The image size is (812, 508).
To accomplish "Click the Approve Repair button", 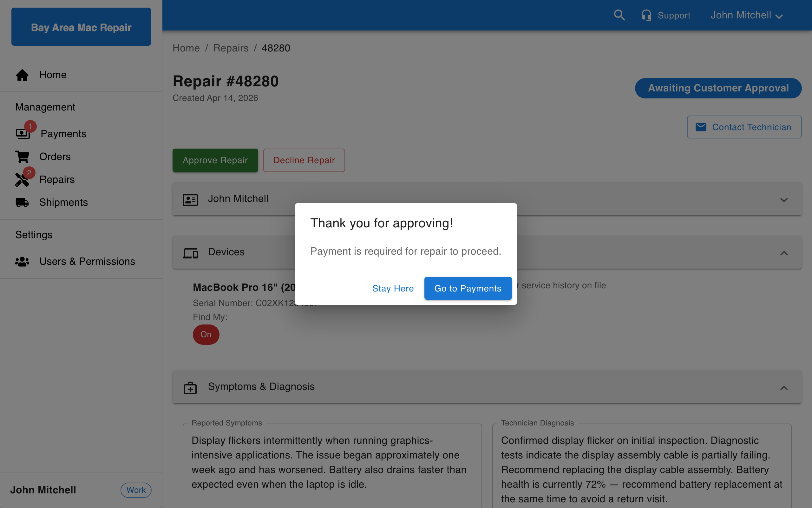I will [215, 160].
